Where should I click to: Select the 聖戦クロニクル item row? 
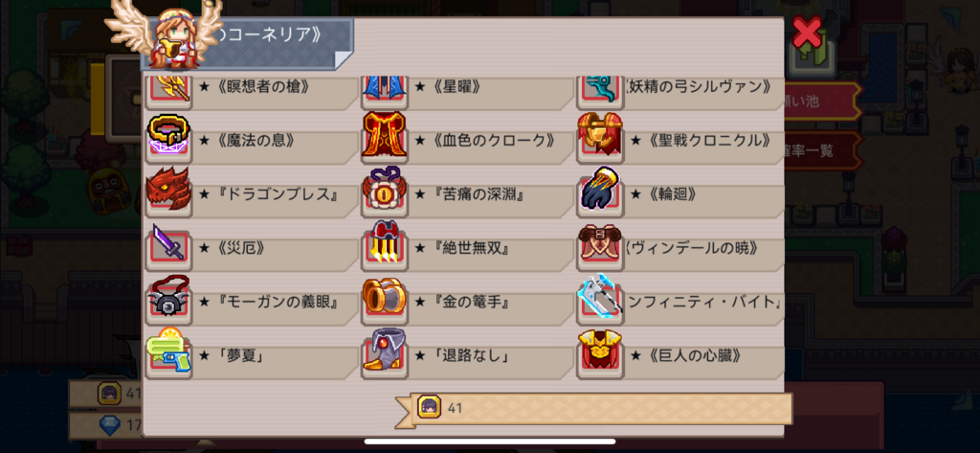pos(680,141)
